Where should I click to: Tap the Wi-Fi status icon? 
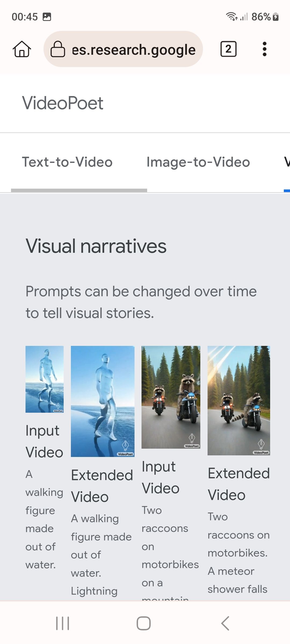231,16
